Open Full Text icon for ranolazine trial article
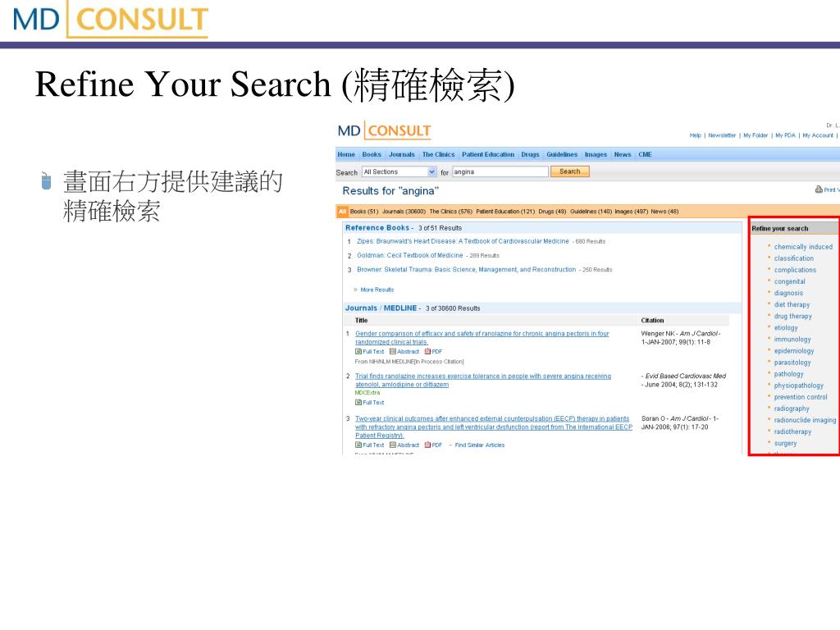 (358, 402)
